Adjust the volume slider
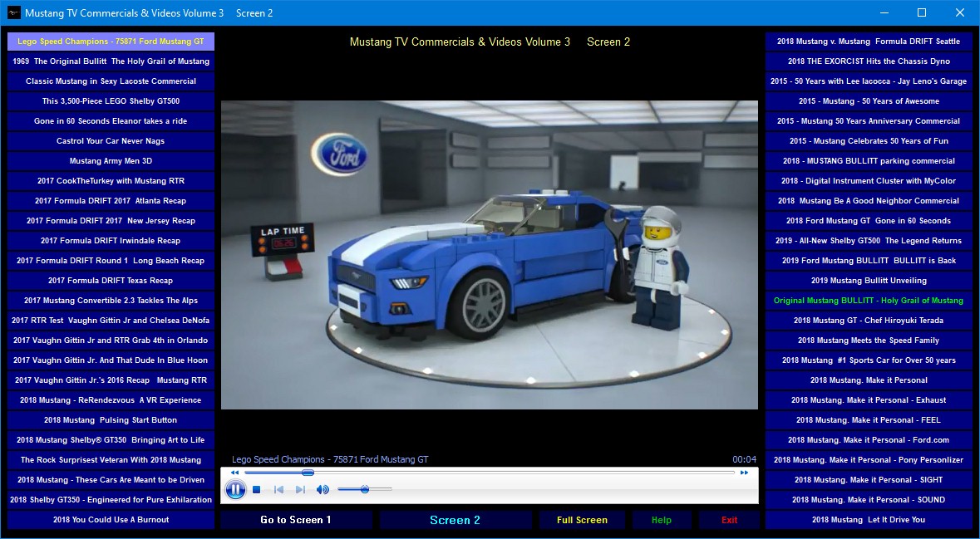 click(x=365, y=490)
